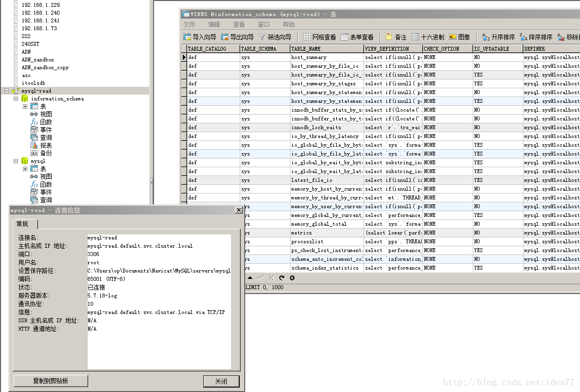Click the 5.7.18-log server version value
The image size is (580, 392).
pos(102,296)
